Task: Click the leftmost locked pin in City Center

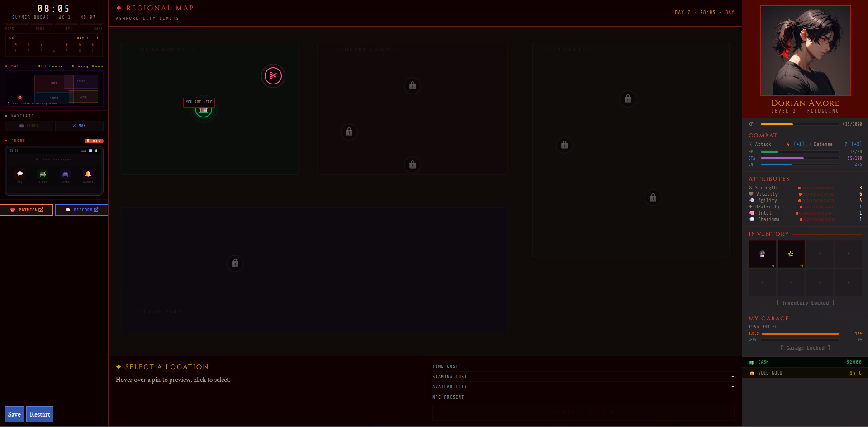Action: [564, 145]
